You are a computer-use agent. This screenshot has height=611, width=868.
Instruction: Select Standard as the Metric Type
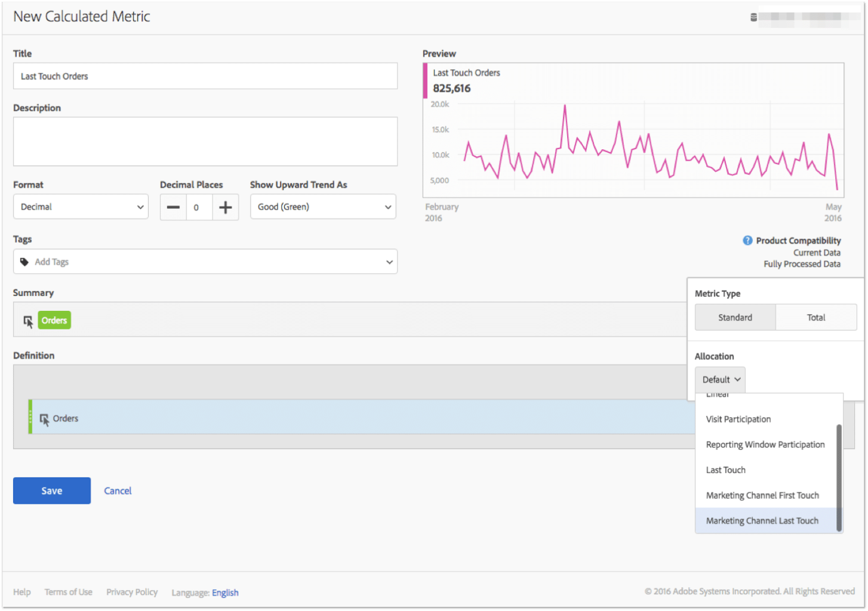tap(735, 317)
